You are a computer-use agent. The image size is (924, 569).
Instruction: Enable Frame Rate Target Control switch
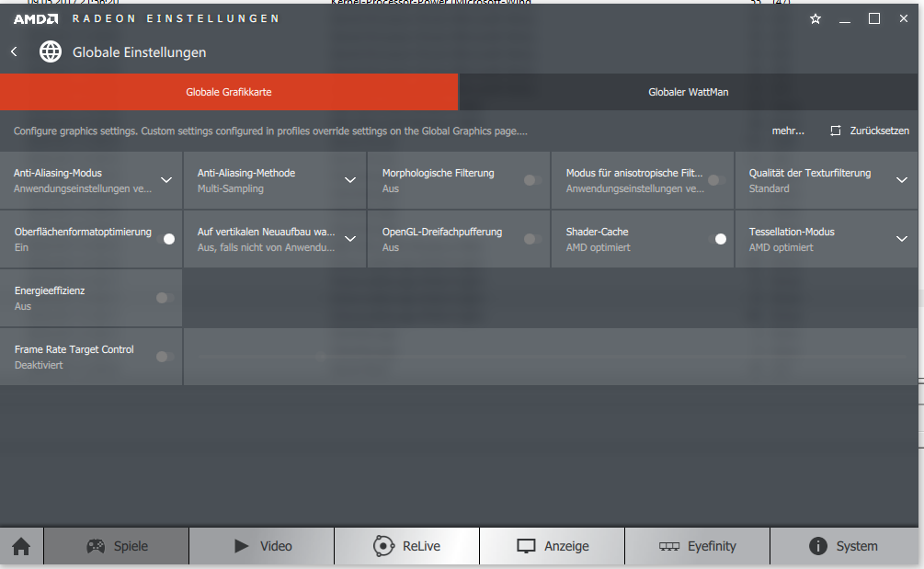[165, 357]
